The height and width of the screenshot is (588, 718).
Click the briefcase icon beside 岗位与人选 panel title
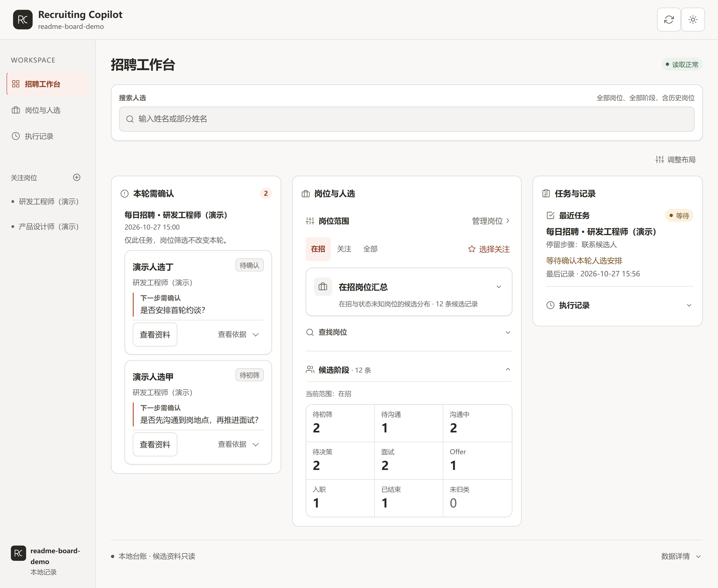tap(305, 193)
